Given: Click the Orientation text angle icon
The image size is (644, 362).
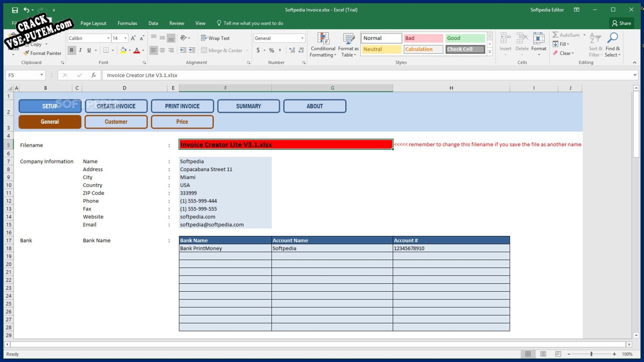Looking at the screenshot, I should 183,38.
